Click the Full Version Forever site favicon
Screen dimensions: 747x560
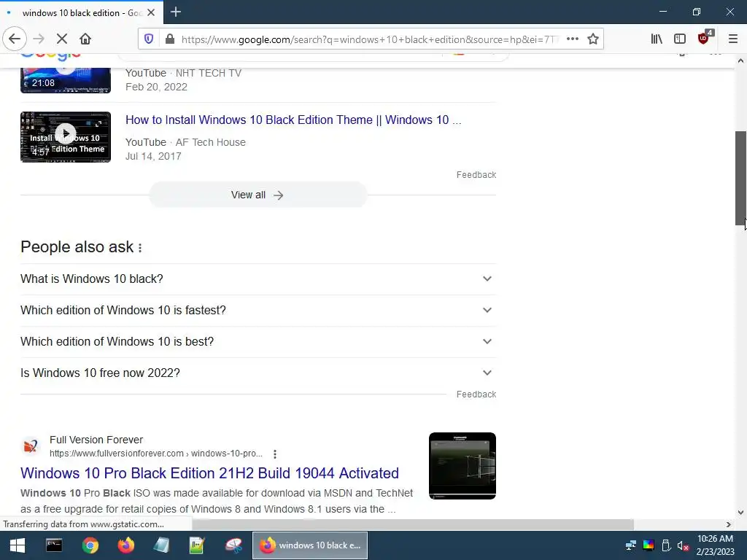pos(31,446)
